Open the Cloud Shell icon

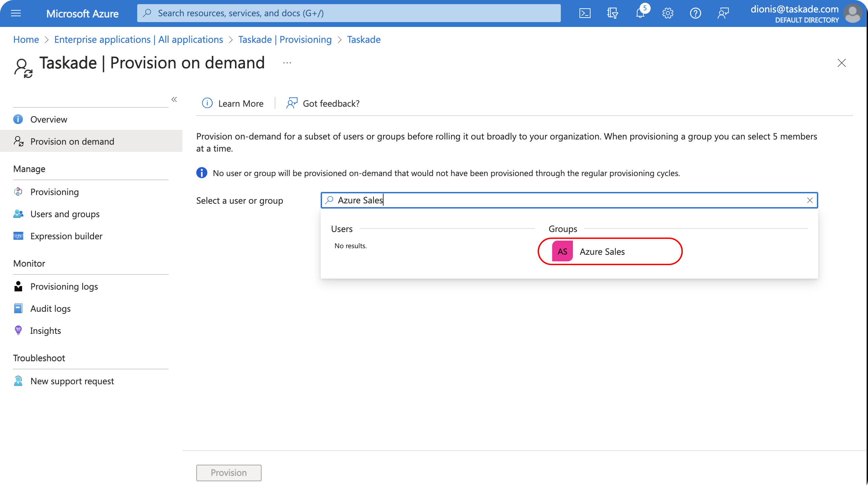[585, 13]
